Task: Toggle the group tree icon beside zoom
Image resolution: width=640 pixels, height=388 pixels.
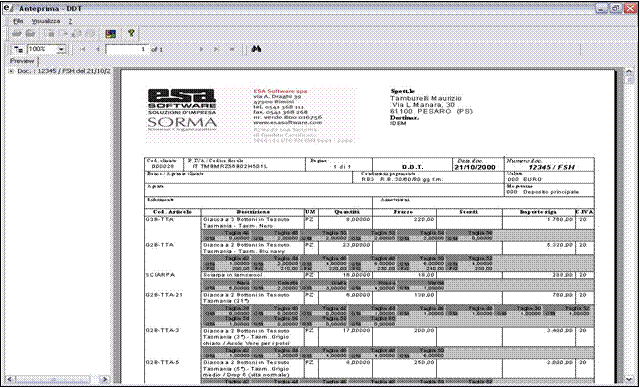Action: (x=18, y=49)
